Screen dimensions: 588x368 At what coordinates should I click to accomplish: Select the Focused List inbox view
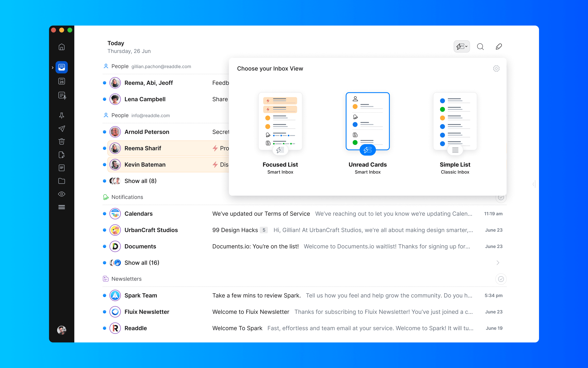[280, 133]
